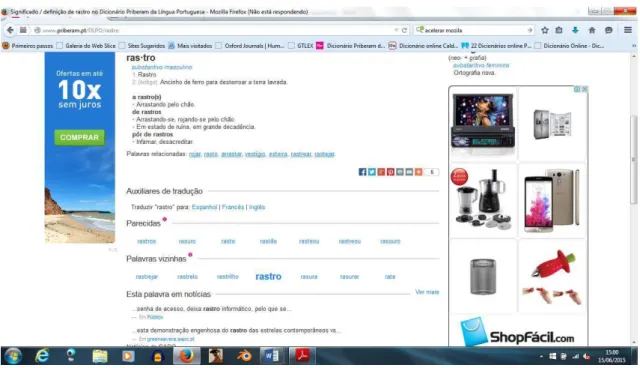Open neighboring word 'rastrejar'

pos(147,277)
